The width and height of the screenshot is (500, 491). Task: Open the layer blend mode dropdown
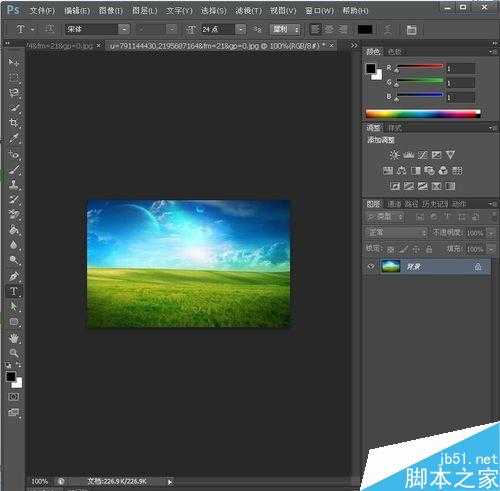[396, 232]
